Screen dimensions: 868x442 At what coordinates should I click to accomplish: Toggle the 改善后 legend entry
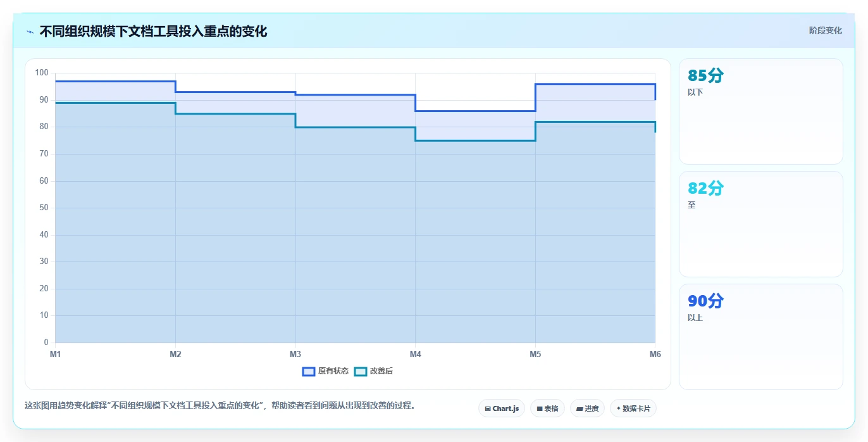point(373,371)
